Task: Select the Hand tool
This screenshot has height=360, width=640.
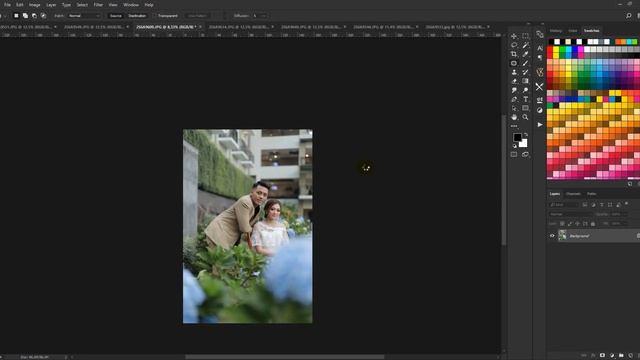Action: (x=514, y=117)
